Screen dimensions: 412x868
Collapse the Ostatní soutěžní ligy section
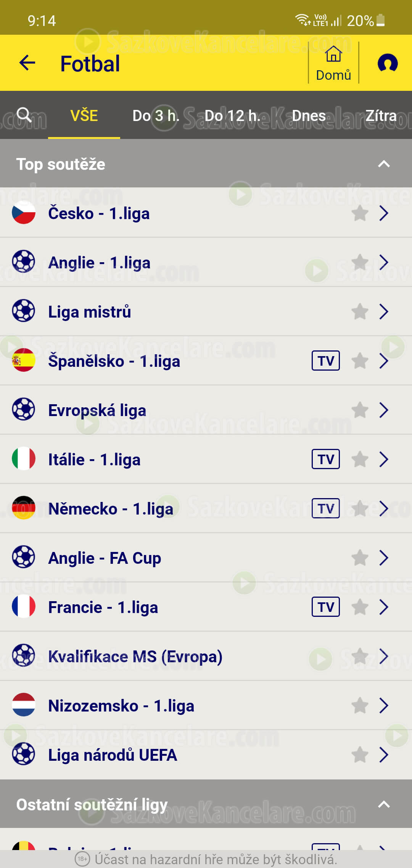pos(384,805)
